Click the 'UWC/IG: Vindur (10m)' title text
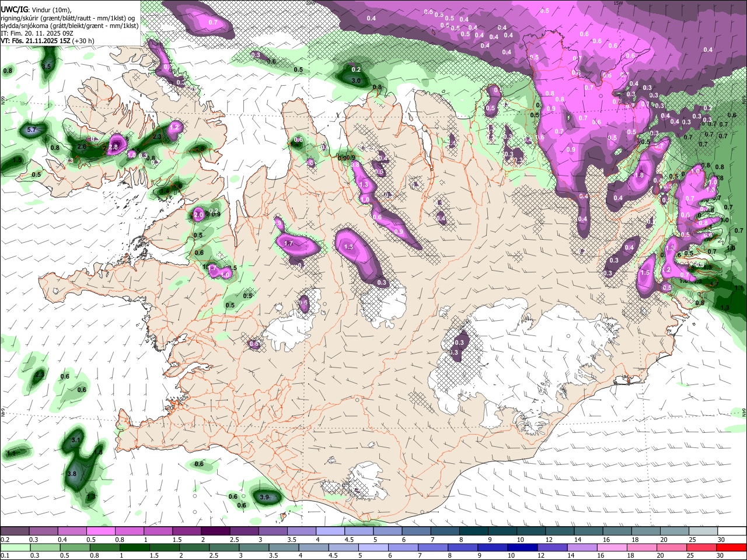 (36, 10)
